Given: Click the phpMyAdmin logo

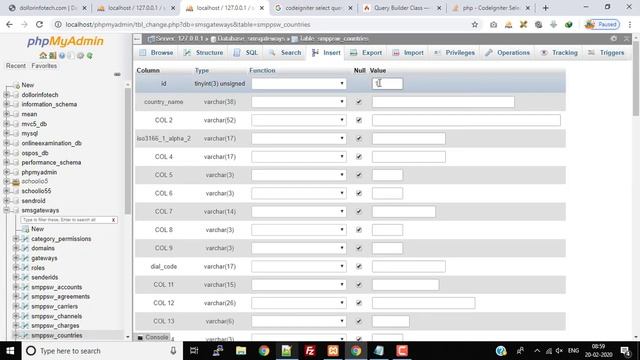Looking at the screenshot, I should 65,41.
